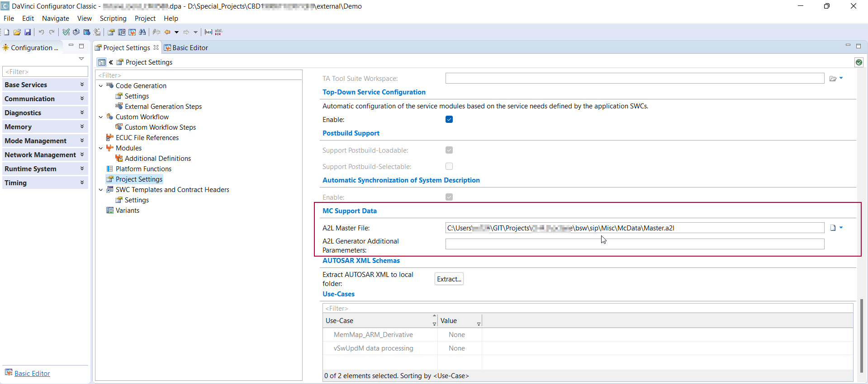This screenshot has width=868, height=384.
Task: Click the Undo arrow icon
Action: point(41,32)
